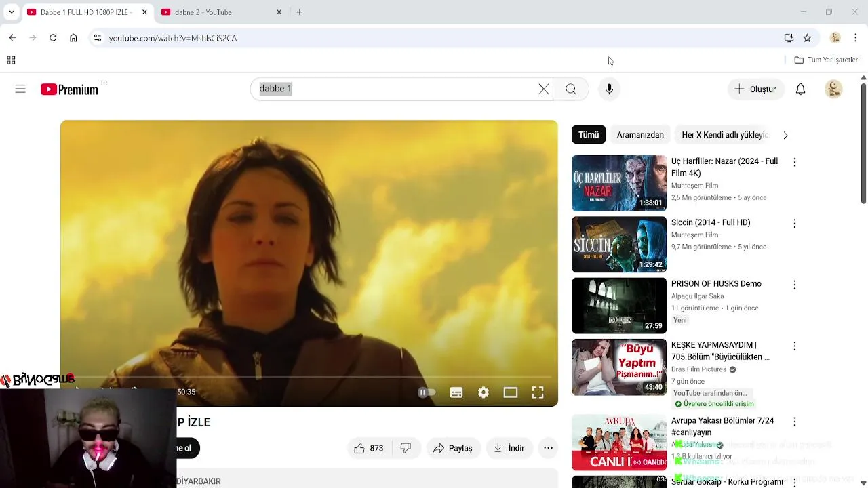
Task: Select the Aramanızdan filter chip
Action: [640, 135]
